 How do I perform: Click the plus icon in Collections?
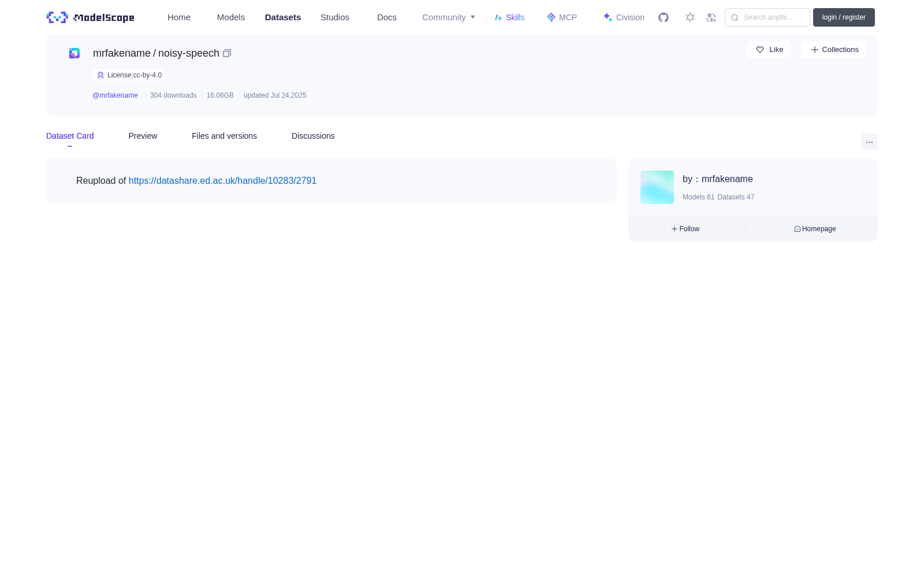(x=815, y=50)
